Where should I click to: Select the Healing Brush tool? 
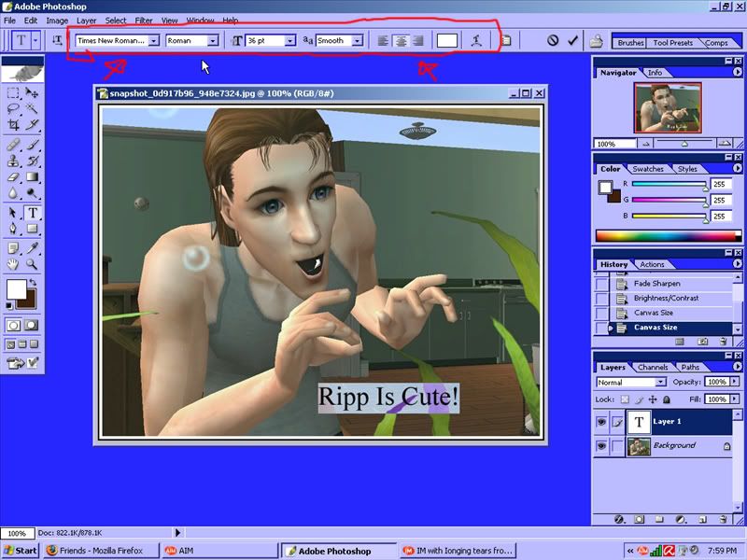click(x=13, y=145)
